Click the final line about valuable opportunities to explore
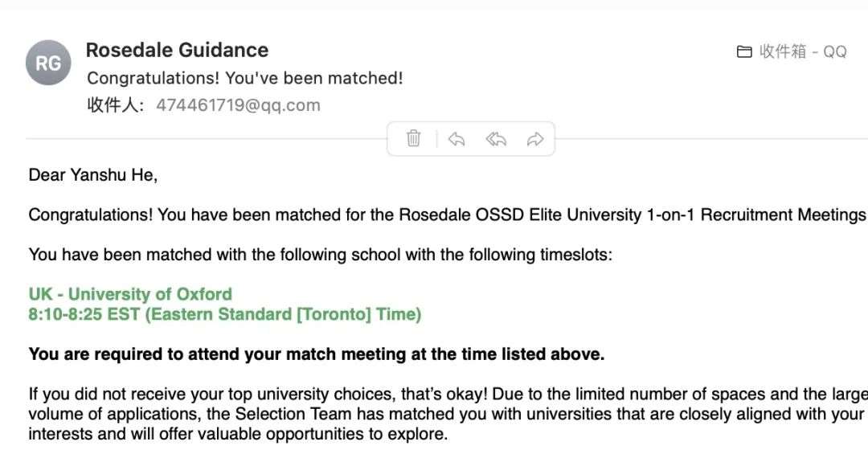 click(238, 434)
